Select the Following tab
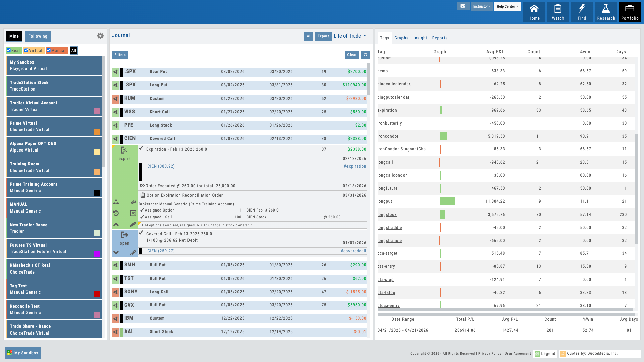 38,36
